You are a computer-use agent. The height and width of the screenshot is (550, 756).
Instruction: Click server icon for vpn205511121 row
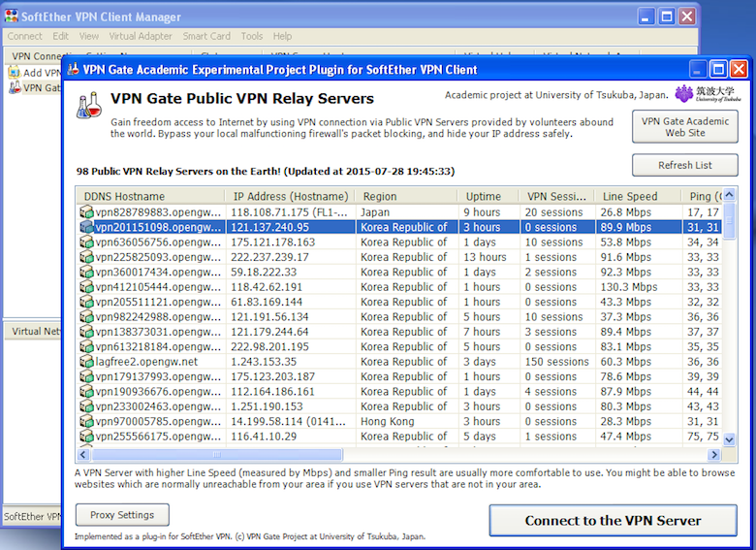pyautogui.click(x=87, y=302)
